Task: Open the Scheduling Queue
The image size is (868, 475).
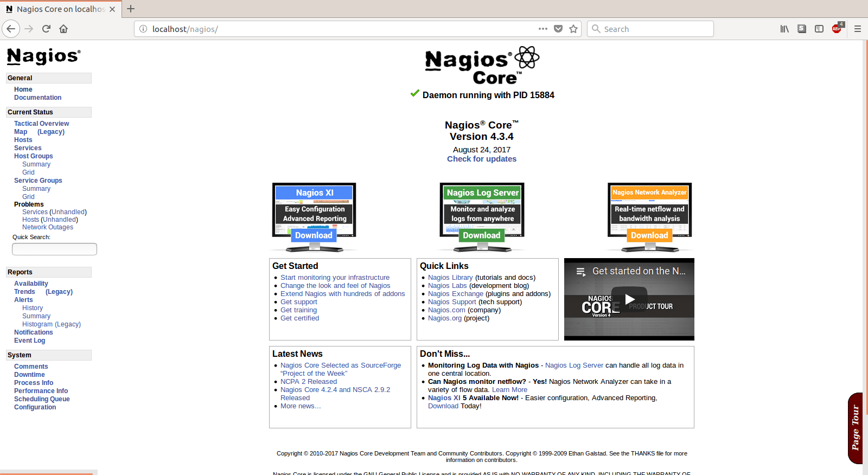Action: [x=42, y=399]
